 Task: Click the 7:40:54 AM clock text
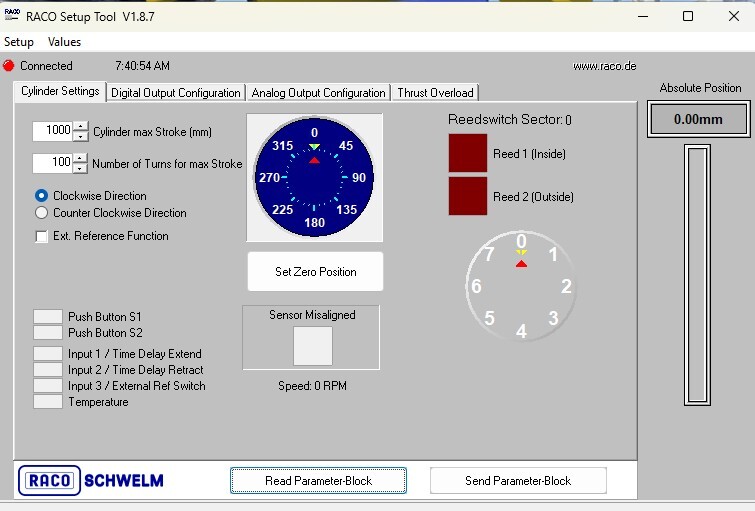(x=142, y=66)
